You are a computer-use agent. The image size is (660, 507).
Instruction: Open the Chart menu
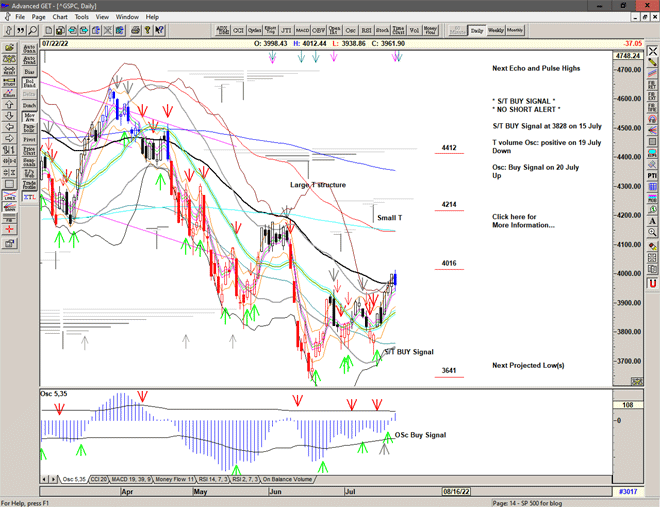[x=60, y=17]
